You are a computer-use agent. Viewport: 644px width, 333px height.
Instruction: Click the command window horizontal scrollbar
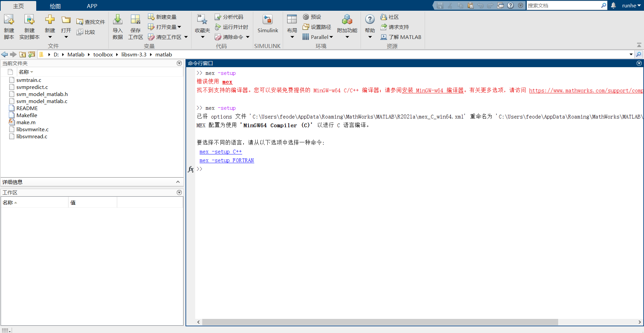pos(380,322)
